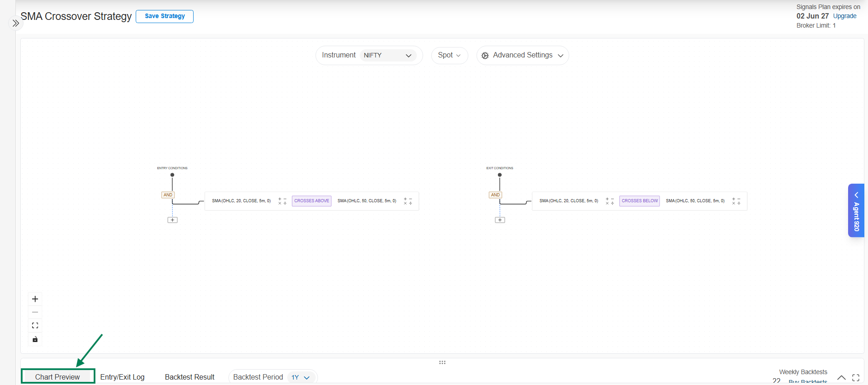Expand the Advanced Settings menu
This screenshot has width=868, height=385.
522,55
